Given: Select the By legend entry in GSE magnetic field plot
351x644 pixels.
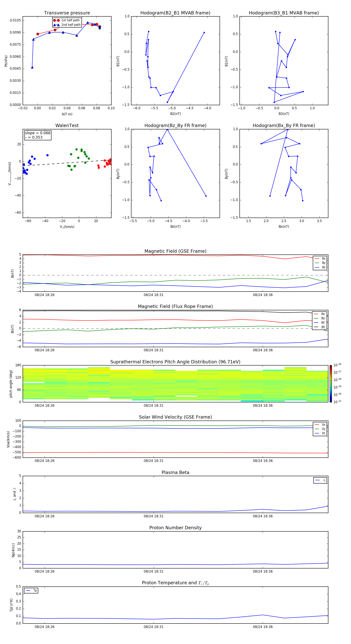Looking at the screenshot, I should pyautogui.click(x=320, y=263).
